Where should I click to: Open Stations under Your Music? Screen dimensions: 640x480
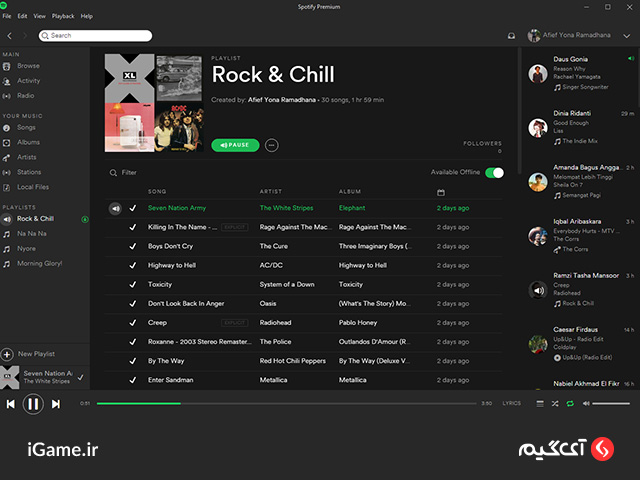click(29, 172)
